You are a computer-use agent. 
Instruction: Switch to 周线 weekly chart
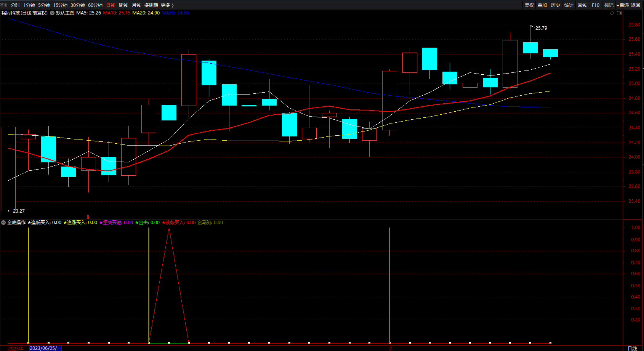click(123, 5)
